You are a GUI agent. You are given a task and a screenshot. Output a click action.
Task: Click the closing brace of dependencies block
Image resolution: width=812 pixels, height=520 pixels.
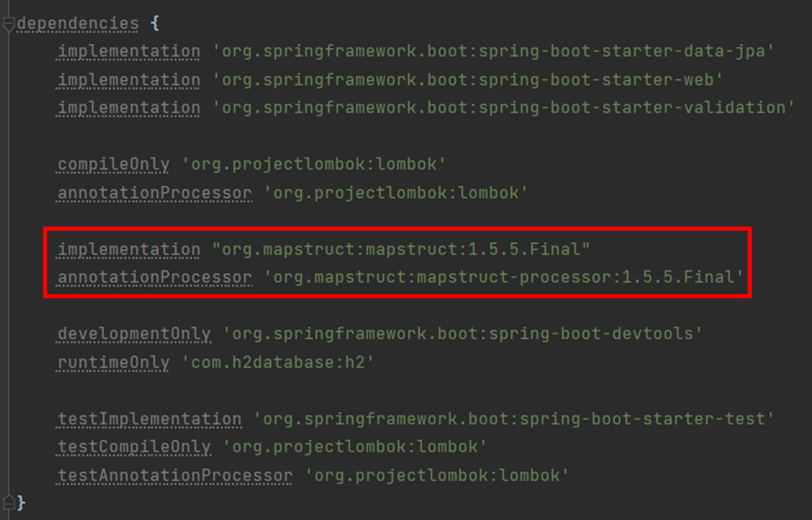[x=21, y=502]
